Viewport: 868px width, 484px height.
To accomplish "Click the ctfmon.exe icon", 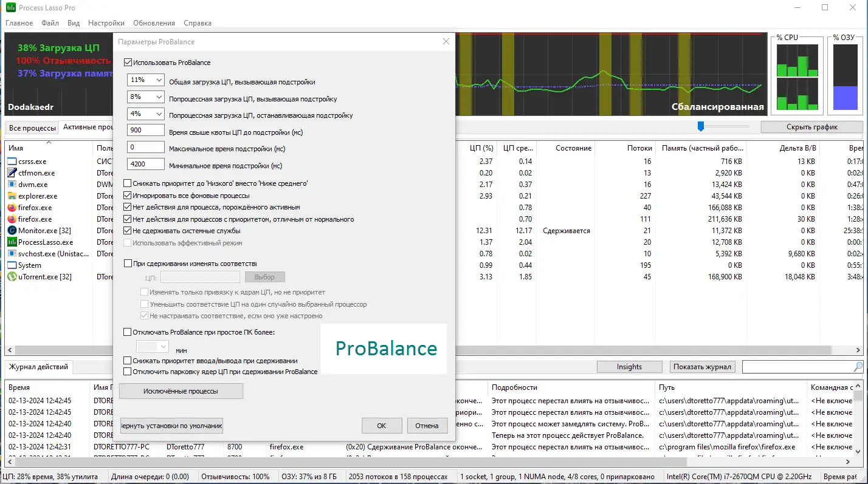I will (x=13, y=172).
